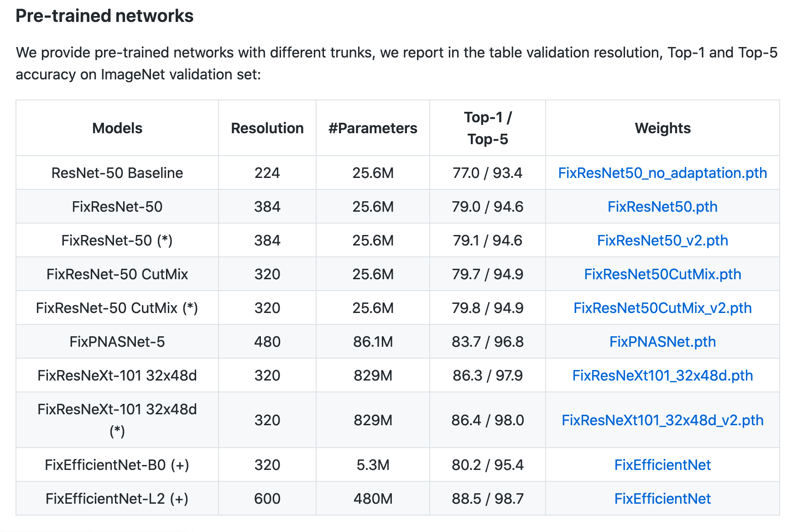This screenshot has width=802, height=532.
Task: Click resolution 600 in FixEfficientNet-L2 row
Action: click(x=267, y=499)
